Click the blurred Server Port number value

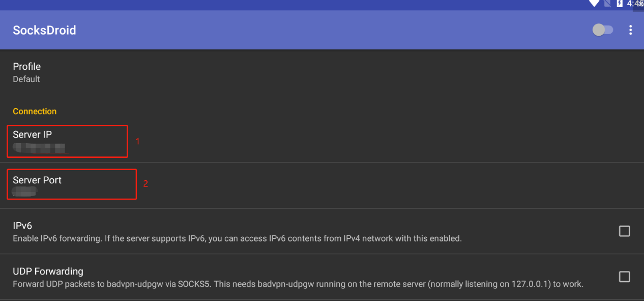click(x=24, y=193)
